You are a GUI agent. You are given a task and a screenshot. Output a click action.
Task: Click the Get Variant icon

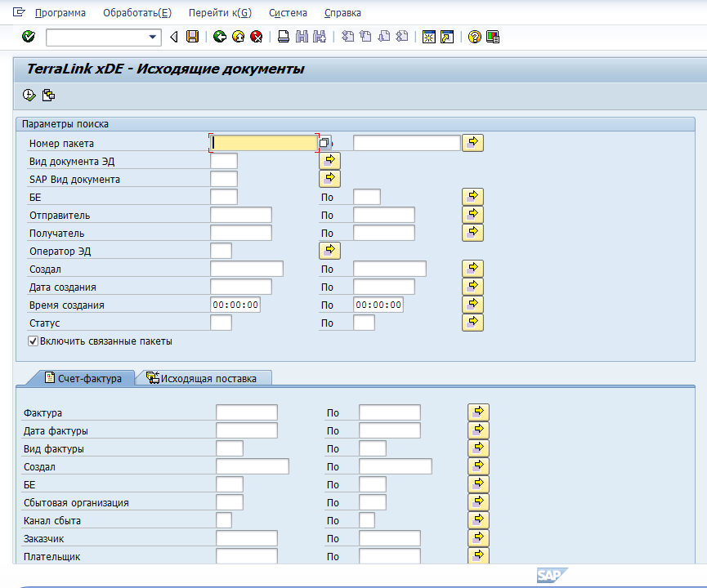point(48,95)
